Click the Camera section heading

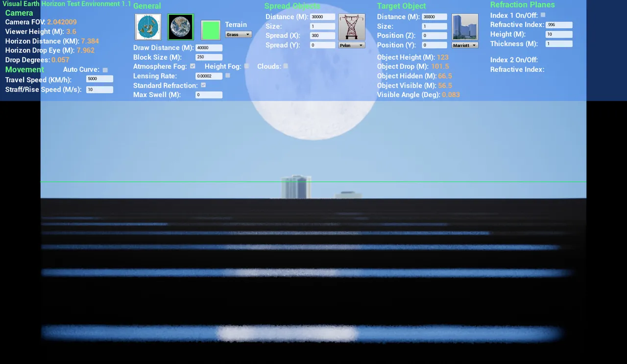click(x=19, y=13)
